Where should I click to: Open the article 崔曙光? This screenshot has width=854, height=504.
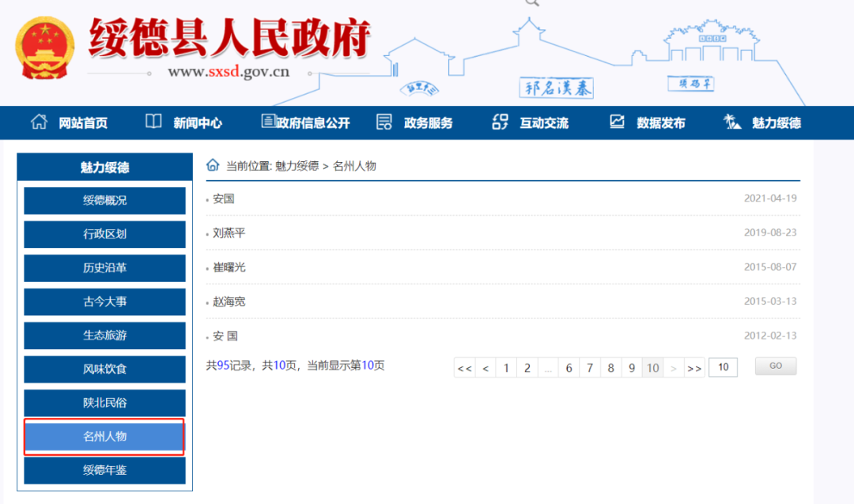click(x=229, y=267)
